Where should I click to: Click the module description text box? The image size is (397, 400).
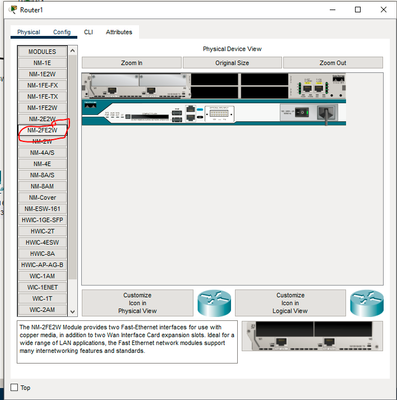click(127, 342)
